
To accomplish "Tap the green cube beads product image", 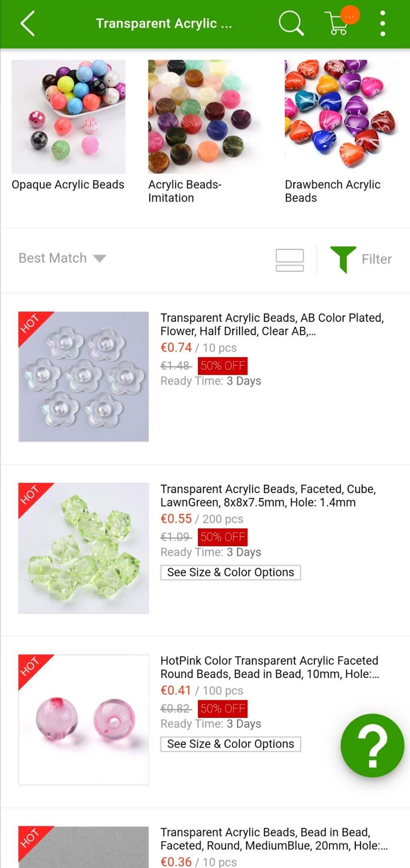I will pyautogui.click(x=84, y=548).
